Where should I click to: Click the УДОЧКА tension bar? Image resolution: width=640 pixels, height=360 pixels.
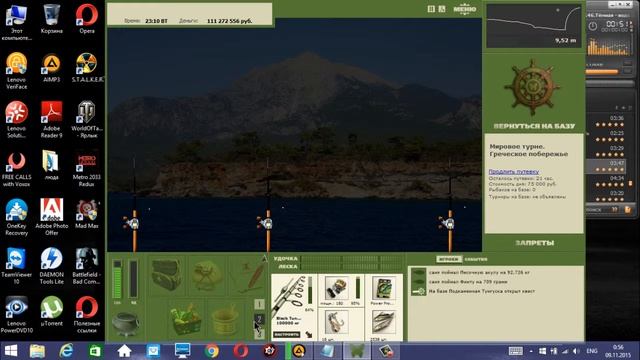352,259
